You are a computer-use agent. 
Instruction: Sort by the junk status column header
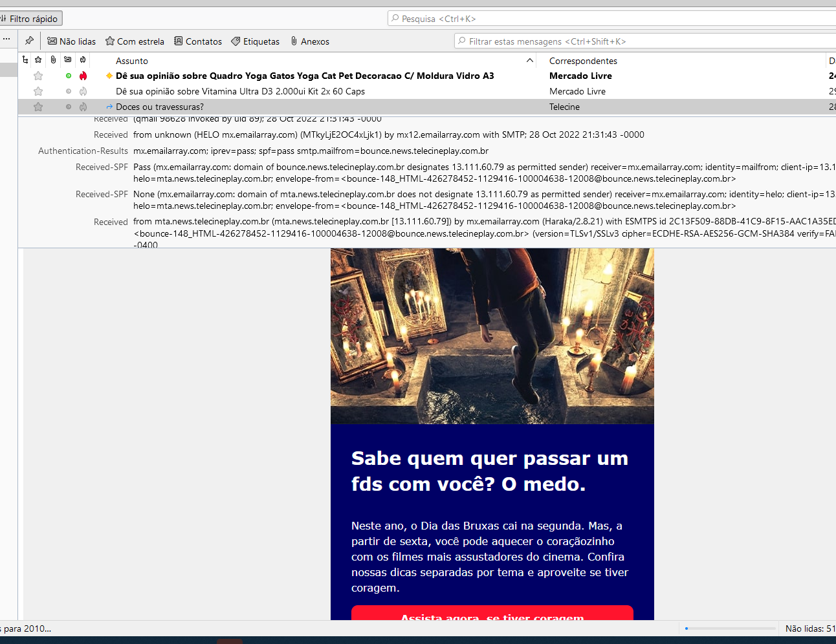point(83,60)
